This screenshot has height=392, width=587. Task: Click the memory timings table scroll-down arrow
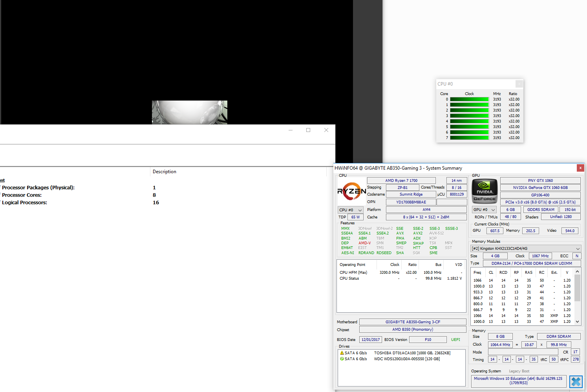577,321
